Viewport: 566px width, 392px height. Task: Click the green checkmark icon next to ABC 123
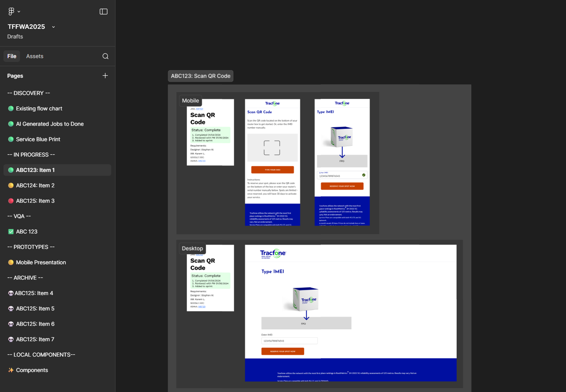[x=10, y=231]
